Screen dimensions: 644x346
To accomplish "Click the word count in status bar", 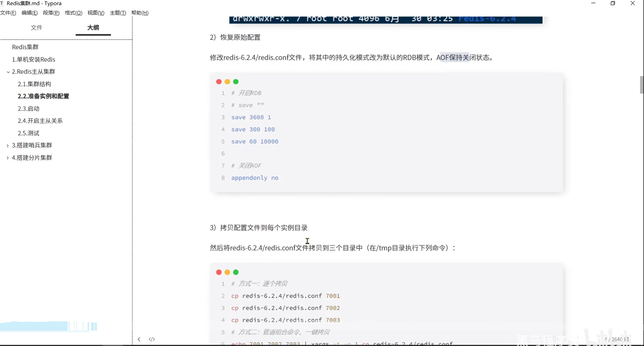I will pos(617,339).
